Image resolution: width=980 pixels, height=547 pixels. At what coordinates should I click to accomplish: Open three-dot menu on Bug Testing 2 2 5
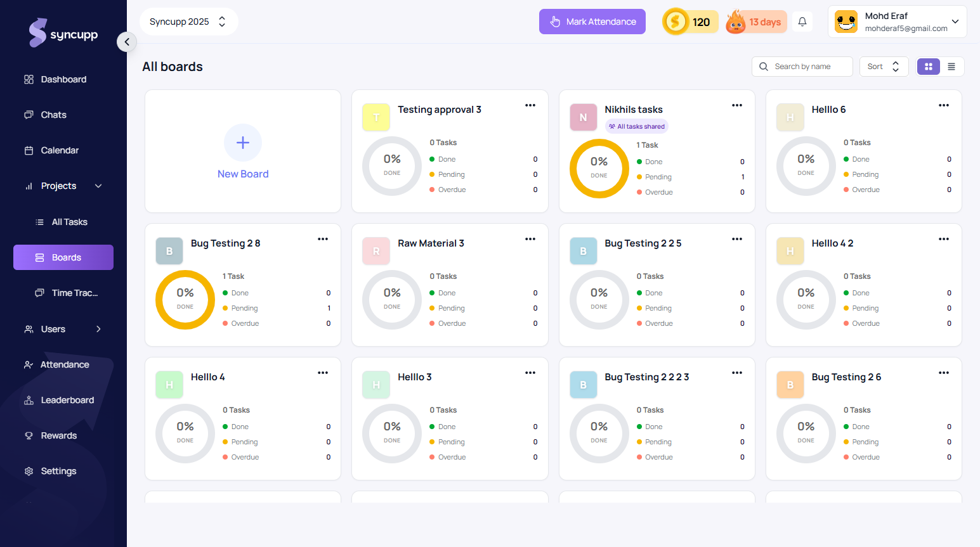(x=737, y=239)
